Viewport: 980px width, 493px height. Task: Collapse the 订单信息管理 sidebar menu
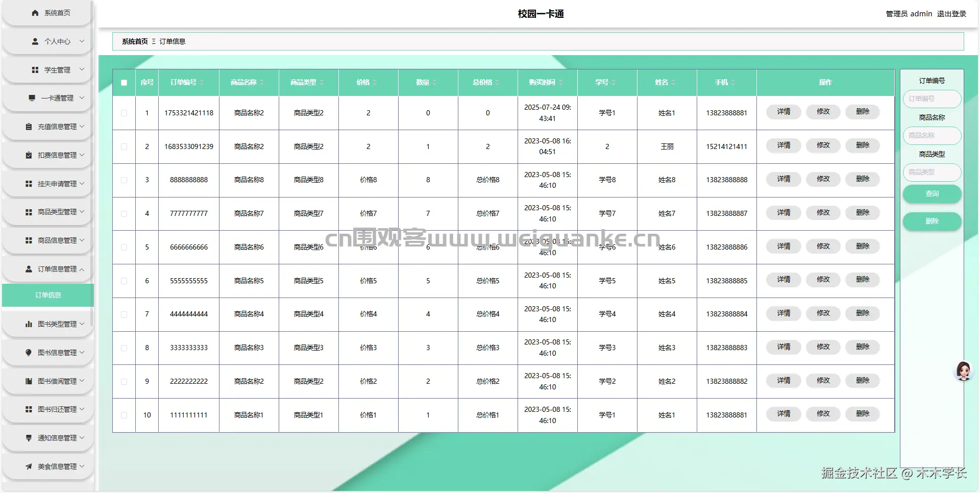click(x=48, y=269)
